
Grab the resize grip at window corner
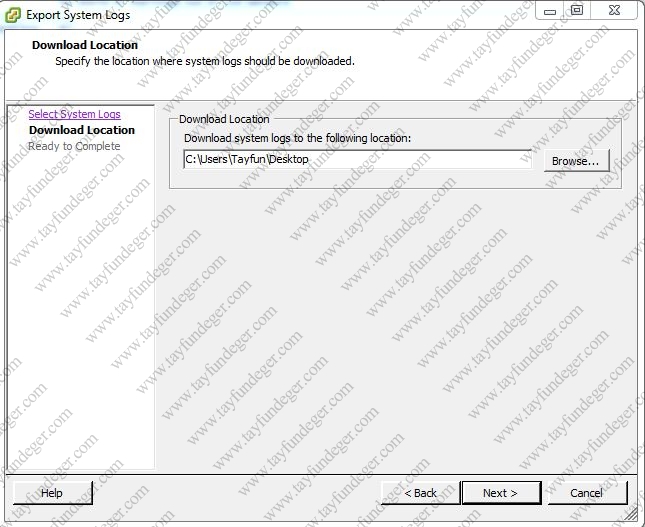point(630,513)
